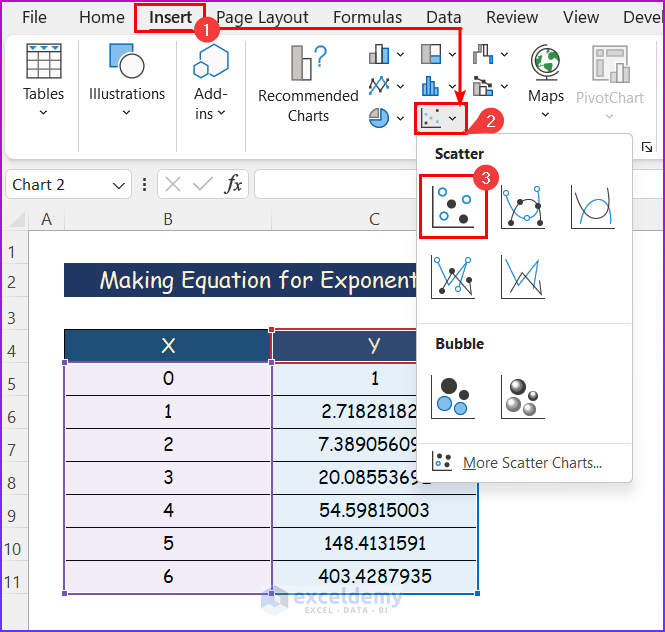Expand the combo chart dropdown arrow

click(504, 86)
